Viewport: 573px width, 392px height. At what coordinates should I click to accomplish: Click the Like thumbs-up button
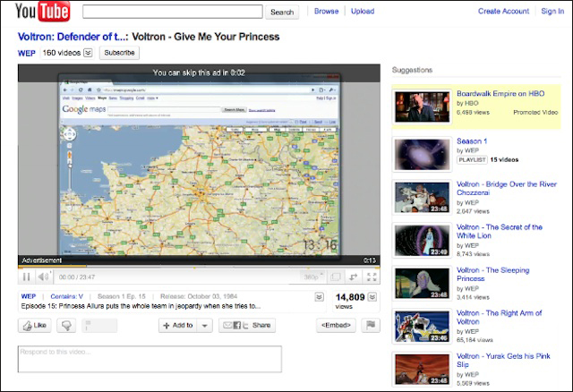pos(35,325)
